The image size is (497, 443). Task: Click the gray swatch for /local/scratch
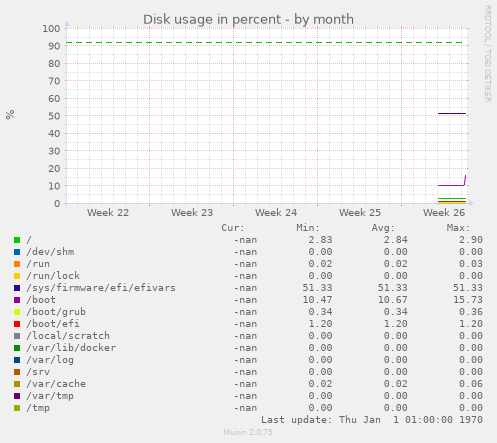coord(17,336)
